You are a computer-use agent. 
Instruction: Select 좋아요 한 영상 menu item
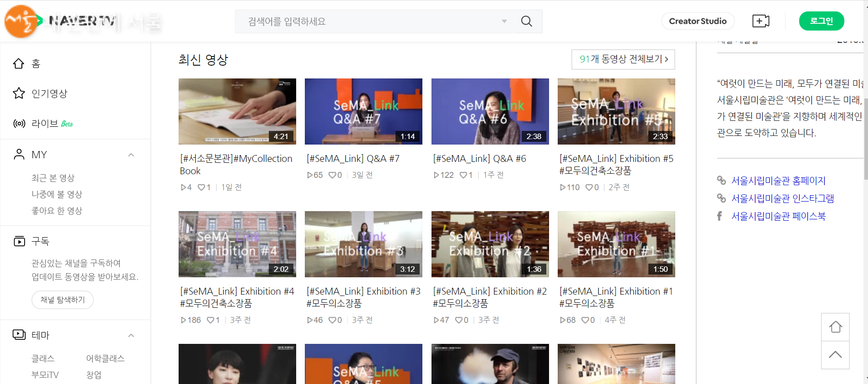(x=57, y=211)
